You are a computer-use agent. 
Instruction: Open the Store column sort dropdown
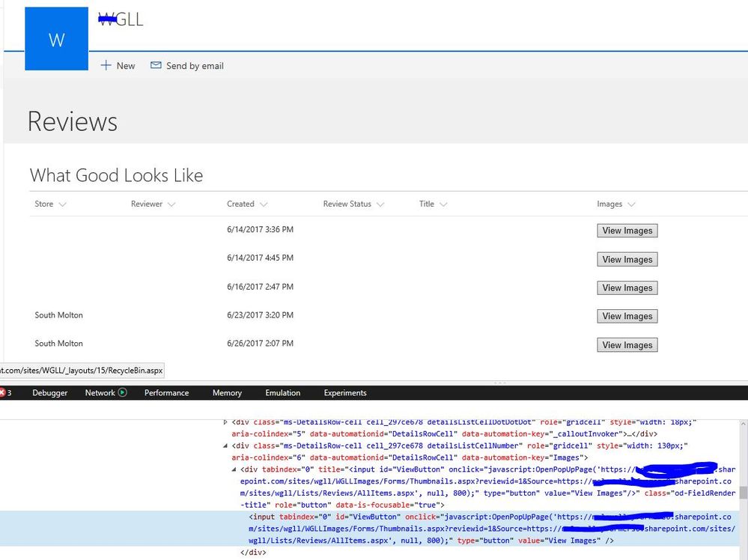(62, 204)
